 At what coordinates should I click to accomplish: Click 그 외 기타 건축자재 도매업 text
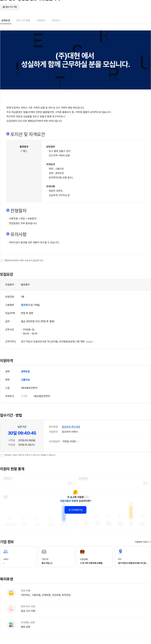[91, 563]
